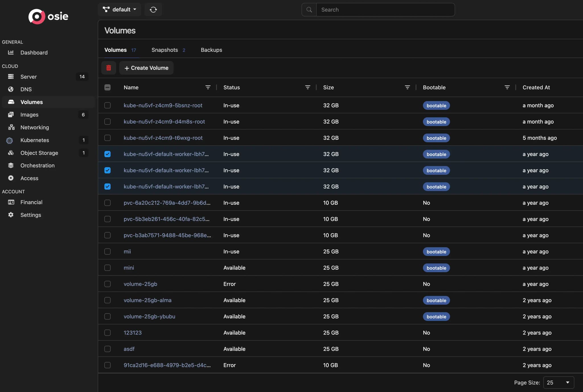The height and width of the screenshot is (392, 583).
Task: Expand the filter on the Size column
Action: 408,87
